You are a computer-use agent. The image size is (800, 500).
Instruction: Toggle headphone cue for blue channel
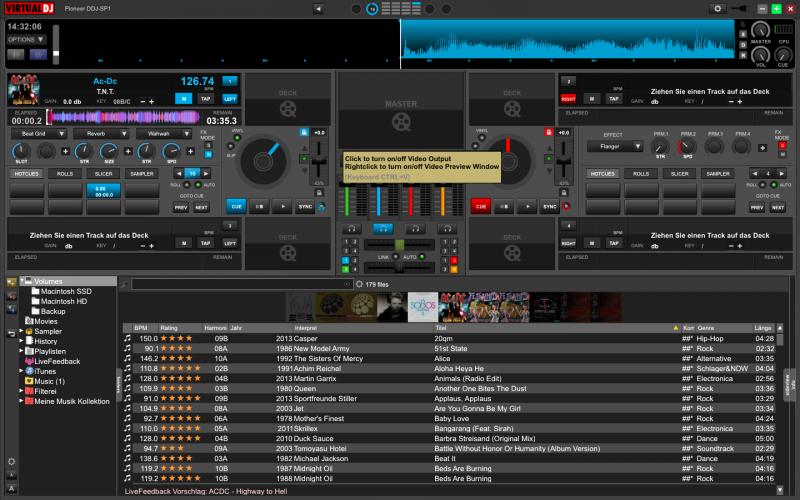(x=383, y=228)
